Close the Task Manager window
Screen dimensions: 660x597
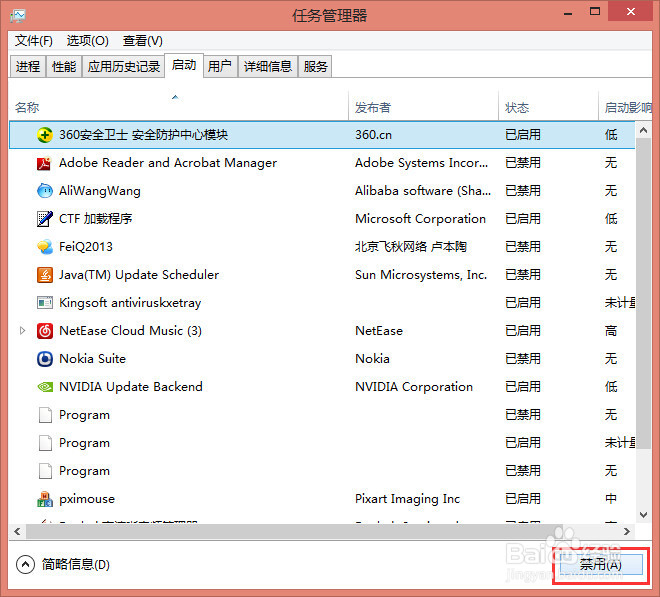pyautogui.click(x=630, y=11)
